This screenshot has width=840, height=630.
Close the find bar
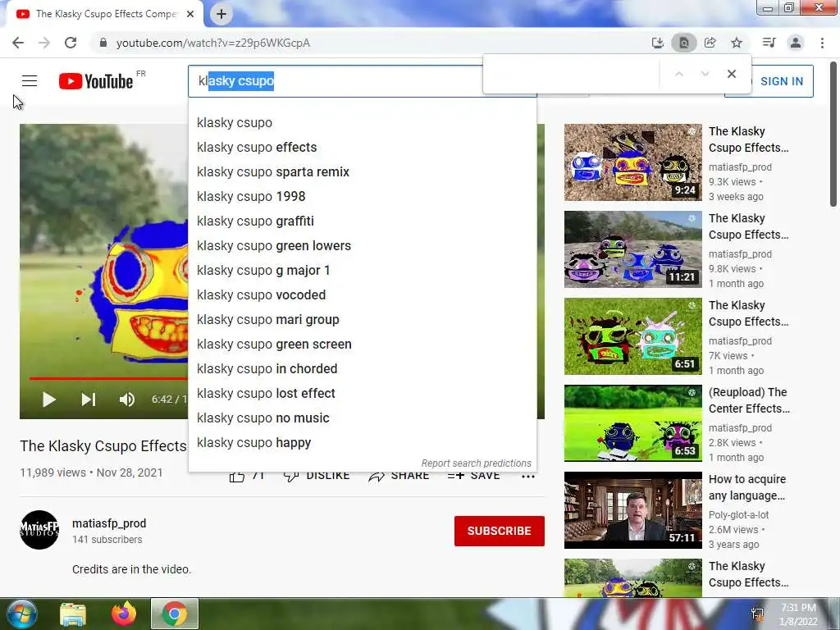tap(731, 74)
